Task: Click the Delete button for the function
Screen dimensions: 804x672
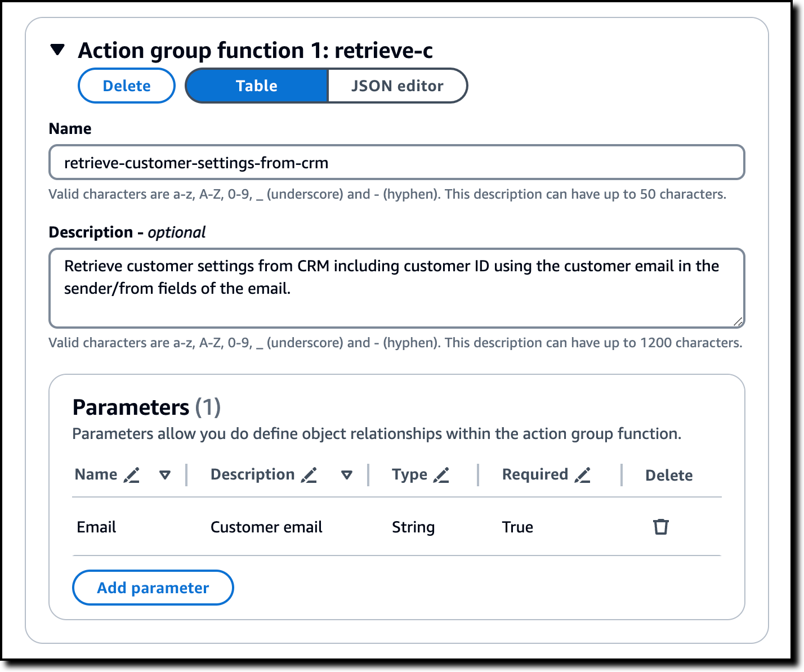Action: pos(127,86)
